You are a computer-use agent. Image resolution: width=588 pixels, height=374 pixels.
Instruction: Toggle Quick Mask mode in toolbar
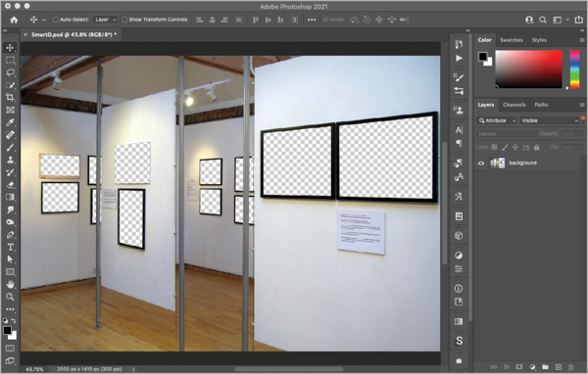click(x=10, y=349)
